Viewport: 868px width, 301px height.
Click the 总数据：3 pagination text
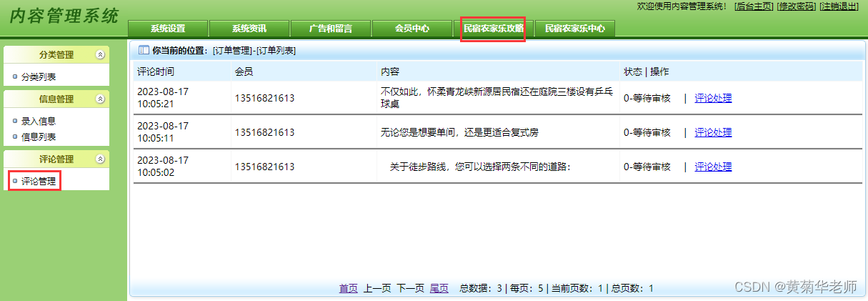click(x=482, y=289)
